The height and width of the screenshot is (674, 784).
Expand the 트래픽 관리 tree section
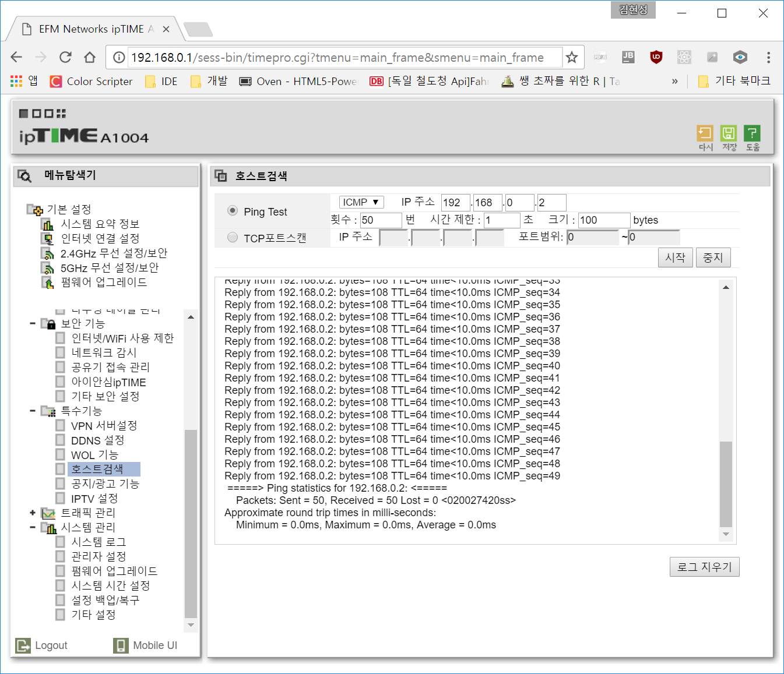pyautogui.click(x=33, y=513)
